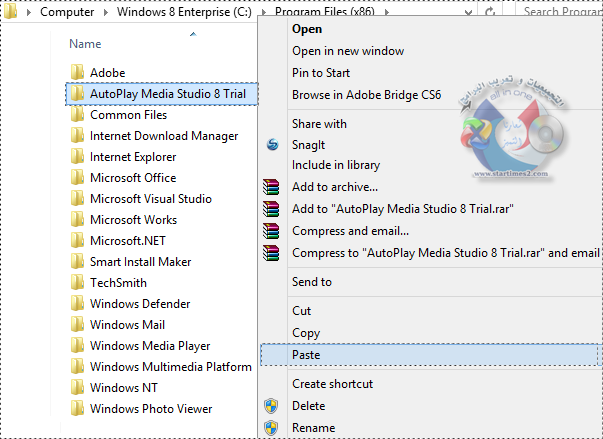This screenshot has width=603, height=439.
Task: Select Compress to rar and email option
Action: tap(446, 253)
